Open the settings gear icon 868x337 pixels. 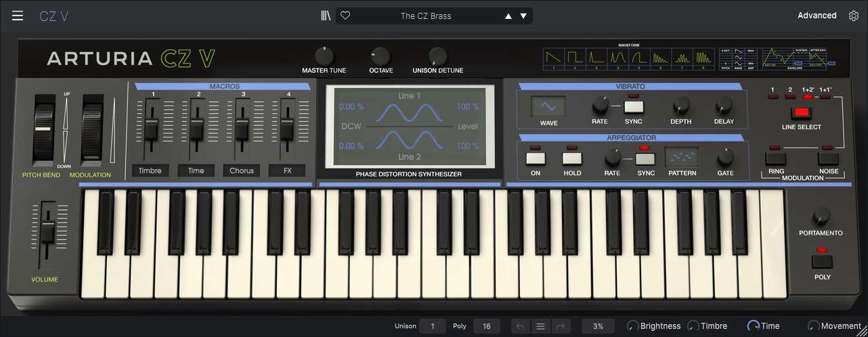pos(854,16)
